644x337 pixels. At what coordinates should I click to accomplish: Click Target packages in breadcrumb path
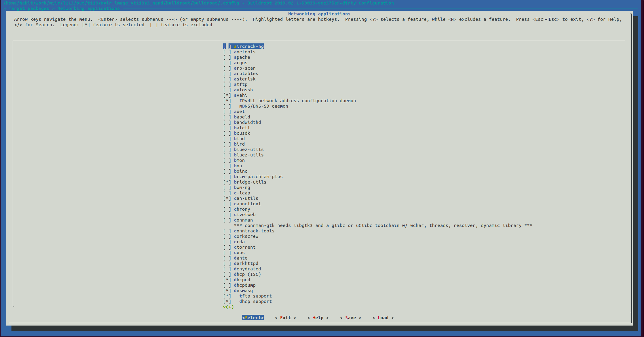pos(29,8)
